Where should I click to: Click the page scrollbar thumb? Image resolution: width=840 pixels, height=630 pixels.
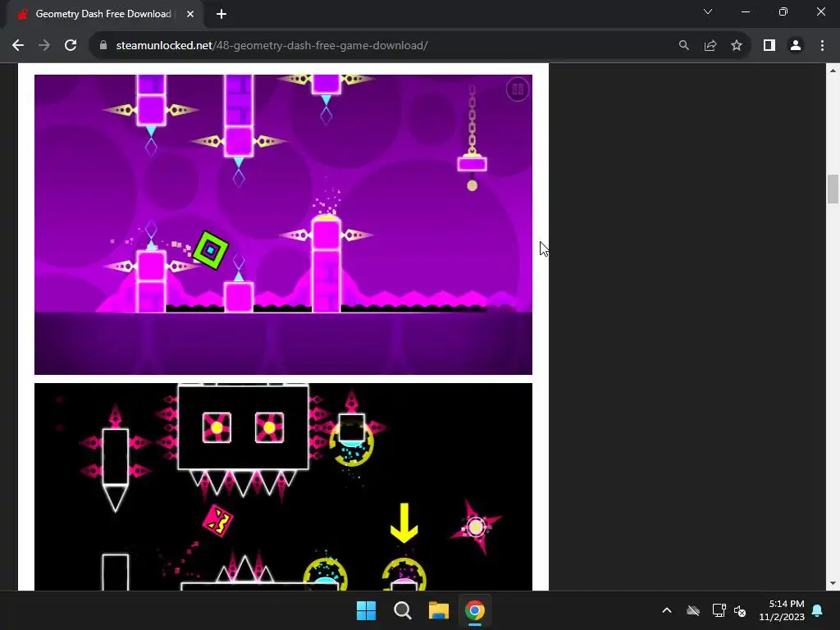click(833, 189)
